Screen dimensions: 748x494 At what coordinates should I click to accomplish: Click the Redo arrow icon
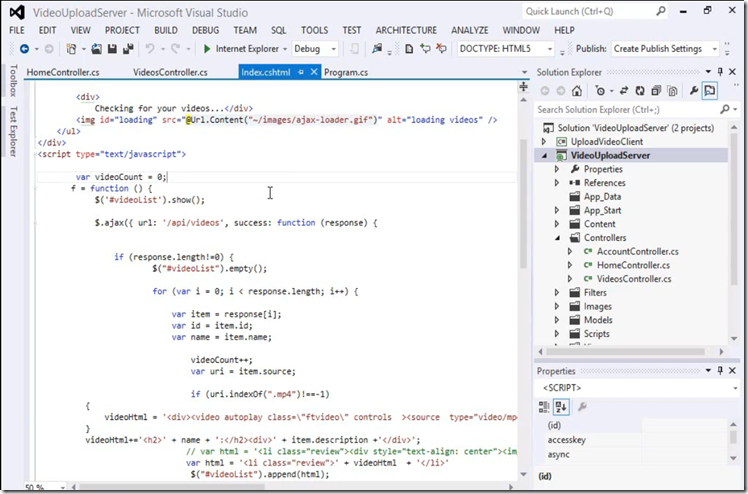tap(175, 49)
